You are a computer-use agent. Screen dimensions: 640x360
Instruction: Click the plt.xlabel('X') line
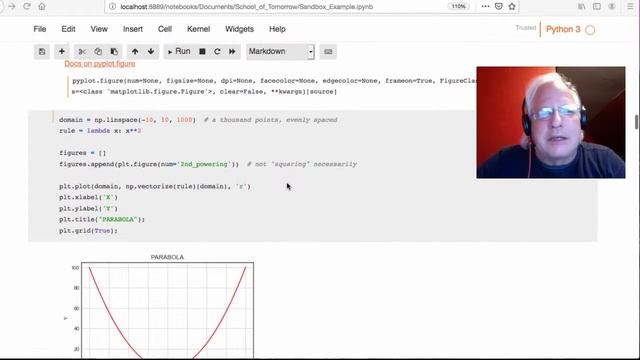pyautogui.click(x=88, y=198)
